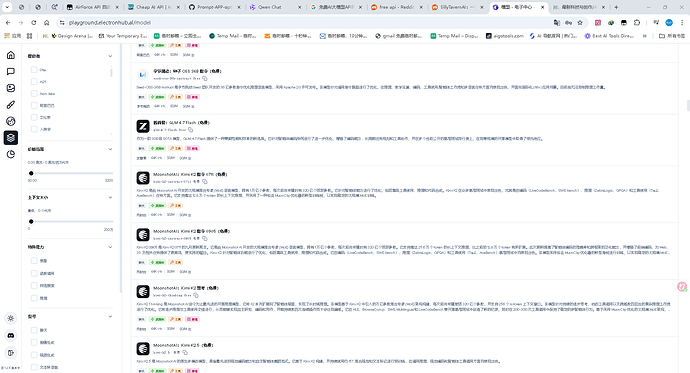The height and width of the screenshot is (373, 690).
Task: Copy model ID beside GLM 4.7 Flash
Action: tap(191, 130)
